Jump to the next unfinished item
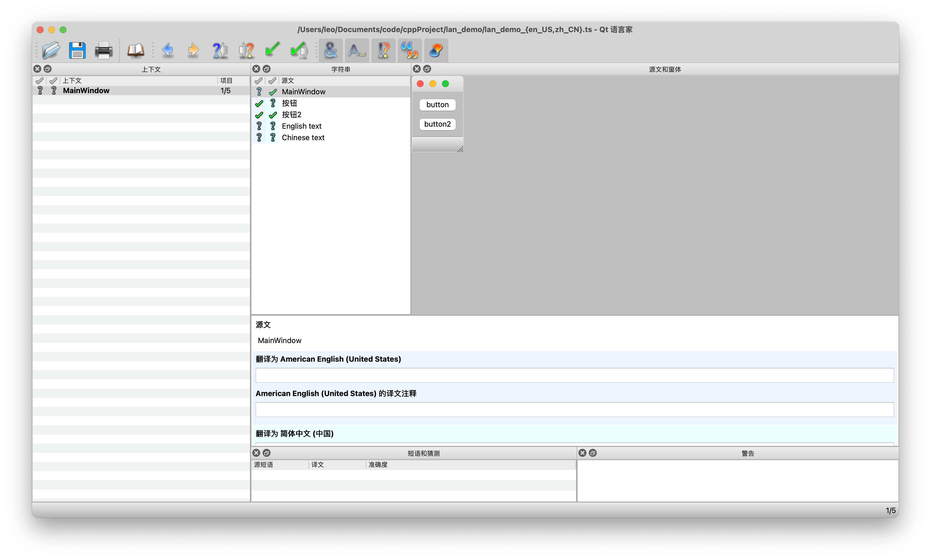This screenshot has height=560, width=931. [x=247, y=50]
